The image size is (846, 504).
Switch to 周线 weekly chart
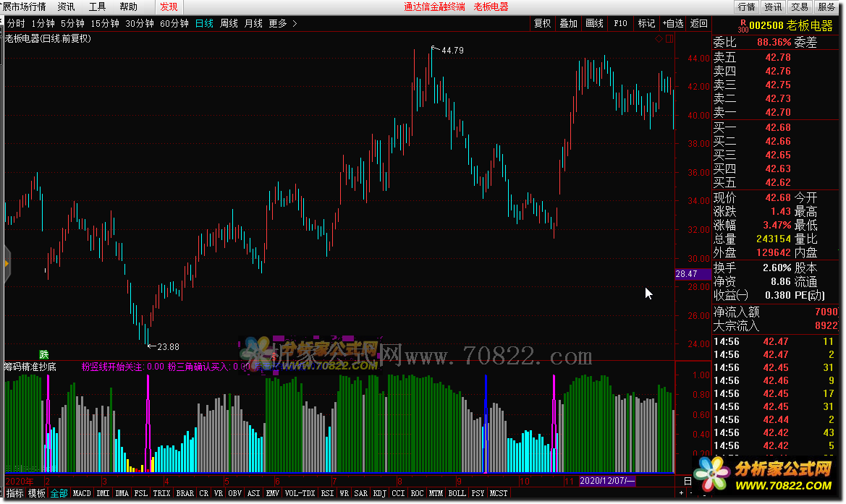229,23
